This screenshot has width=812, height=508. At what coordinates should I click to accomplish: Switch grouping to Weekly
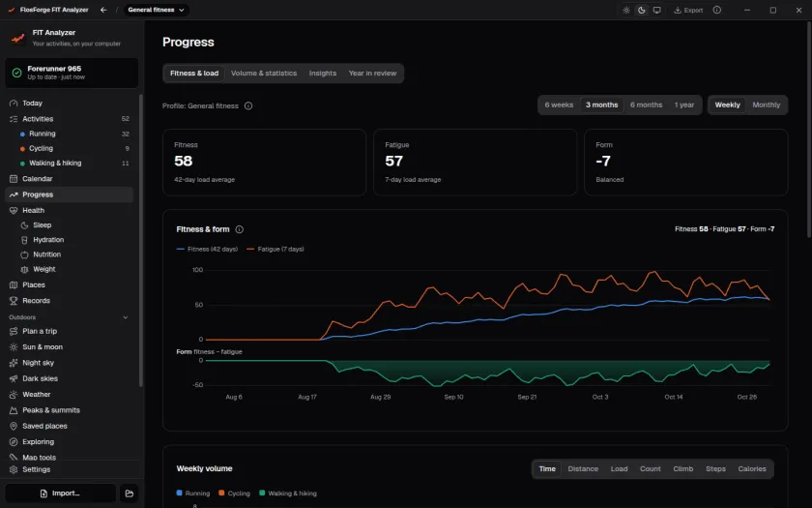[728, 105]
